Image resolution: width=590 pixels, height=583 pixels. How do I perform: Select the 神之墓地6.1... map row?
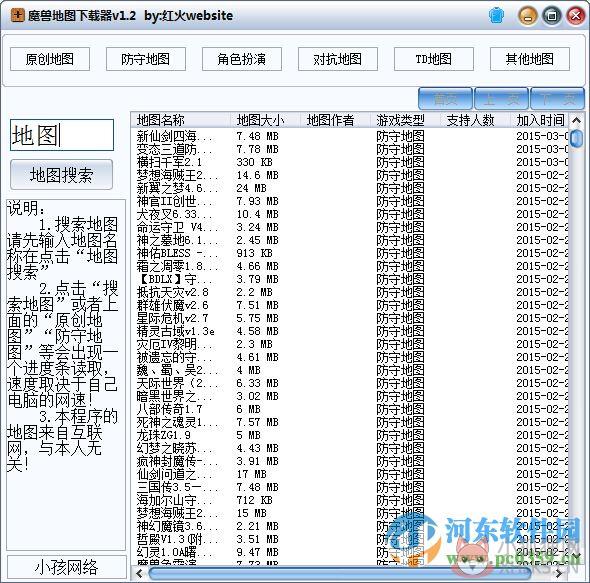(350, 240)
